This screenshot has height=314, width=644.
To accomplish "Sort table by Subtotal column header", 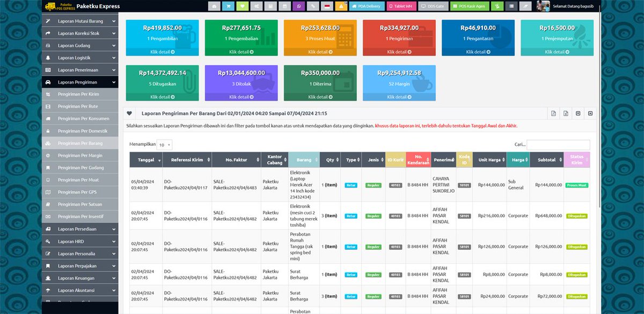I will pos(547,160).
